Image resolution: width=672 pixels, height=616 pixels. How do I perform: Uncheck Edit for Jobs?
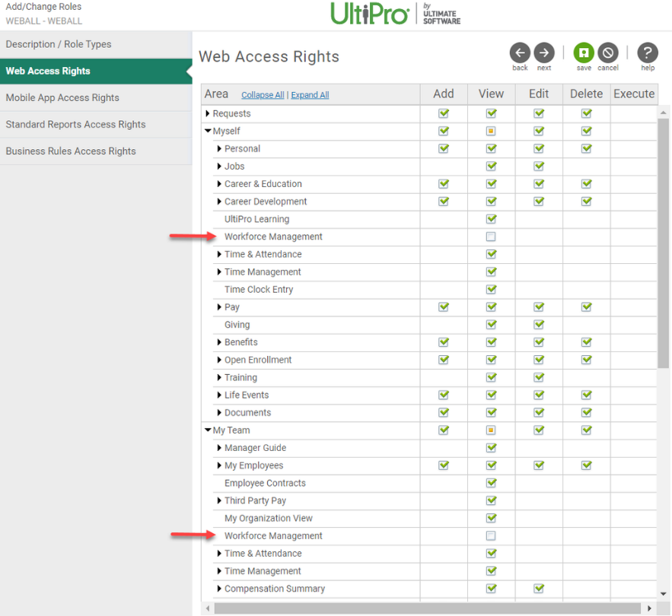(x=539, y=166)
